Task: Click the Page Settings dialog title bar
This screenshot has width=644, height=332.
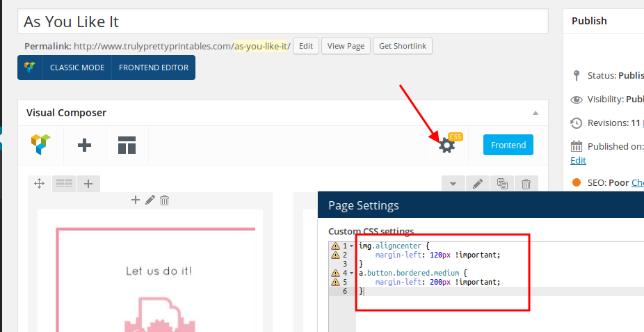Action: (481, 205)
